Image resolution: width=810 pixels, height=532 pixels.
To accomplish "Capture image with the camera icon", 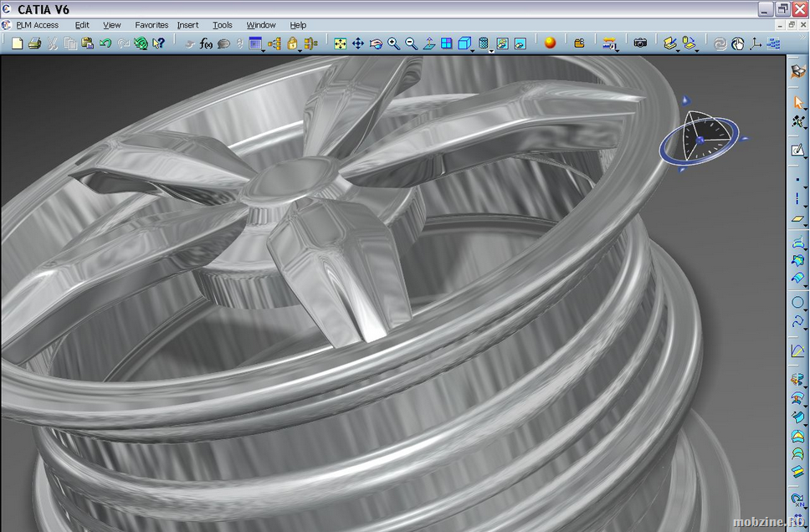I will click(x=640, y=43).
